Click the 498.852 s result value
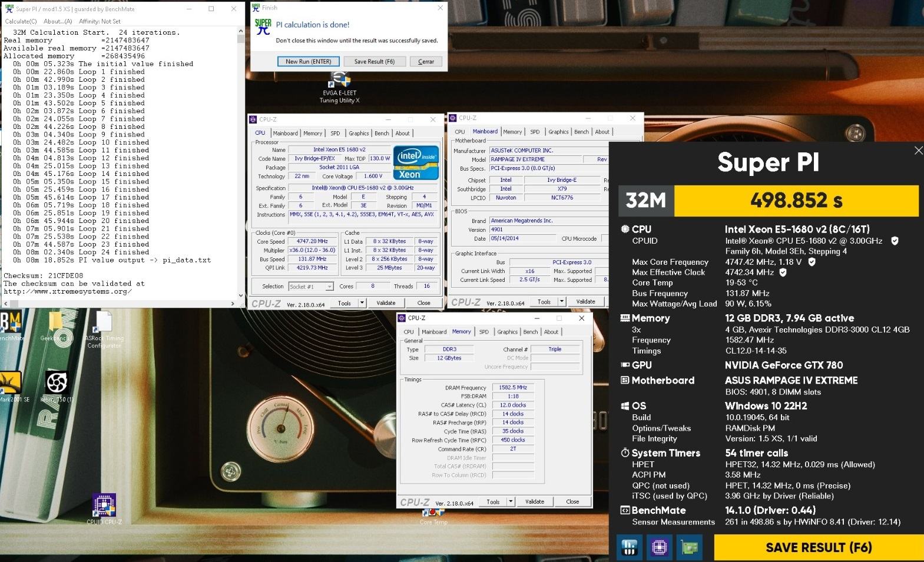The width and height of the screenshot is (924, 562). (796, 201)
